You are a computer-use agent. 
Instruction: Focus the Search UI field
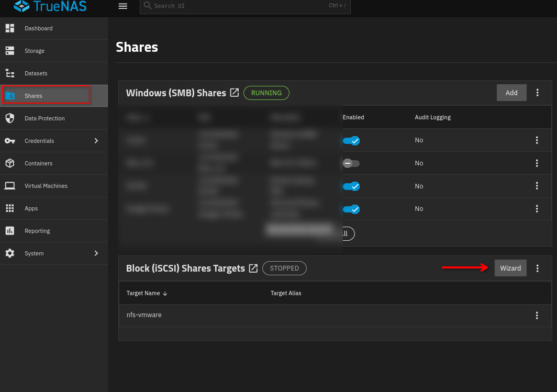245,6
